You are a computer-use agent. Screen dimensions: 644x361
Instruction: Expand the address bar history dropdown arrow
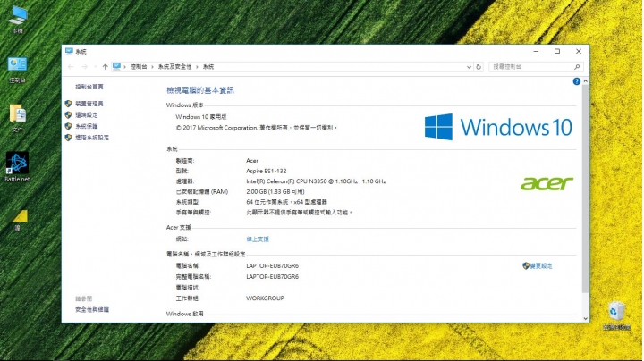click(469, 67)
